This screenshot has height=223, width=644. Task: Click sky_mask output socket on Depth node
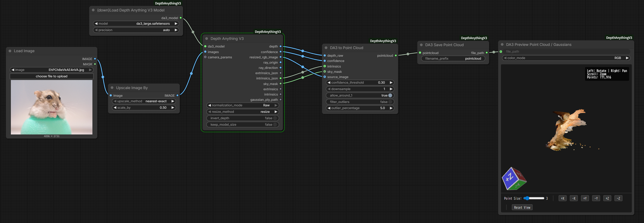point(280,84)
